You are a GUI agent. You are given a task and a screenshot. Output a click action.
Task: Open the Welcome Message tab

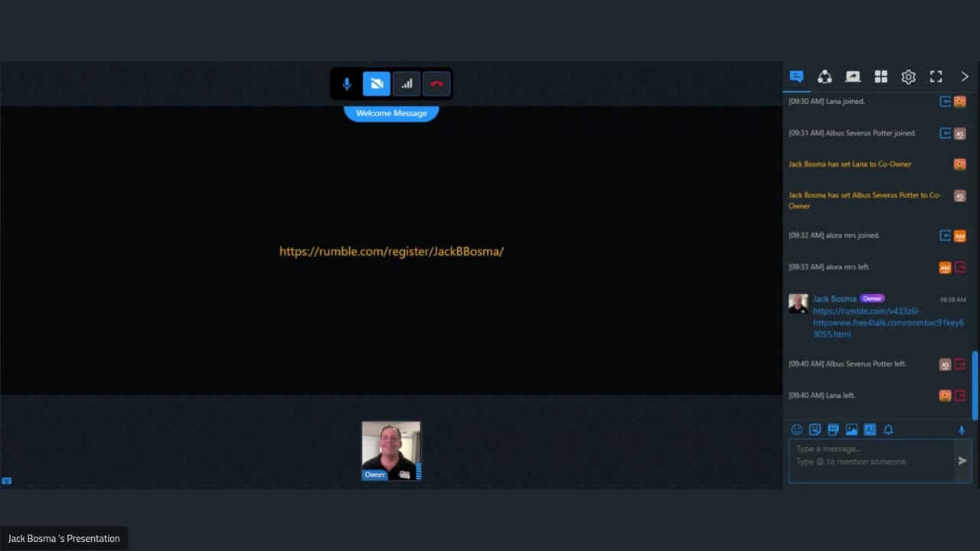click(391, 113)
